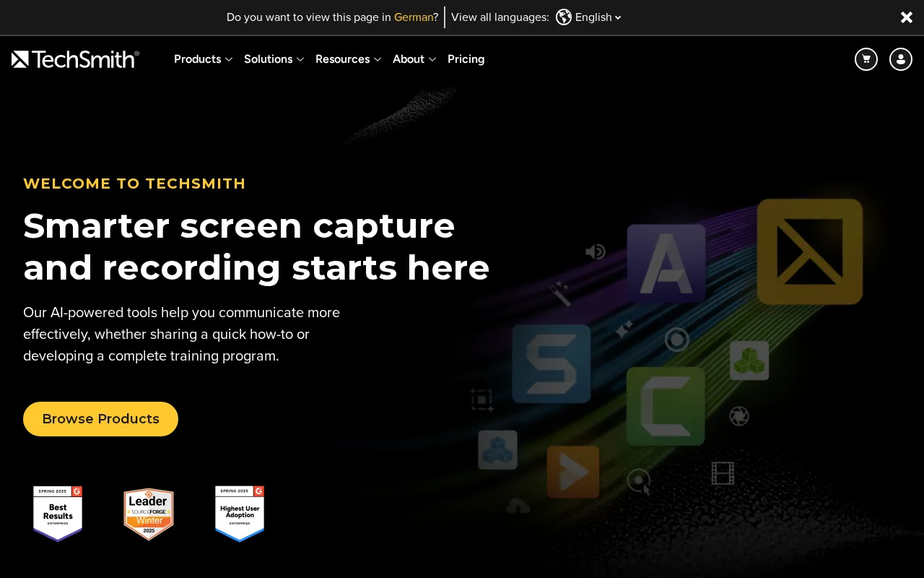The image size is (924, 578).
Task: Click the globe language icon
Action: coord(564,17)
